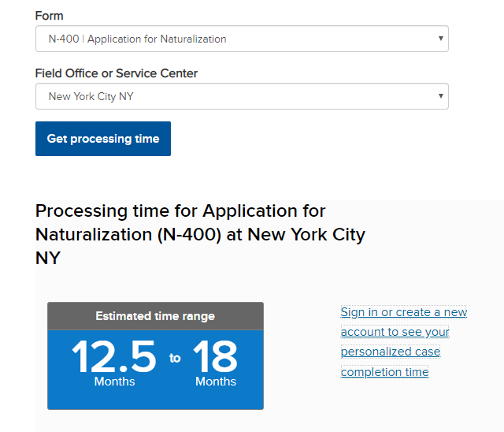Open the sign in or create account link

(404, 341)
